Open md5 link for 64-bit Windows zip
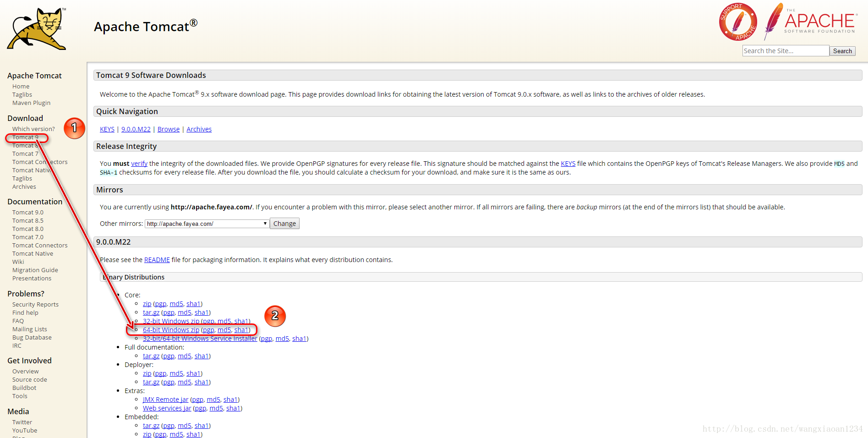This screenshot has height=438, width=868. click(224, 330)
